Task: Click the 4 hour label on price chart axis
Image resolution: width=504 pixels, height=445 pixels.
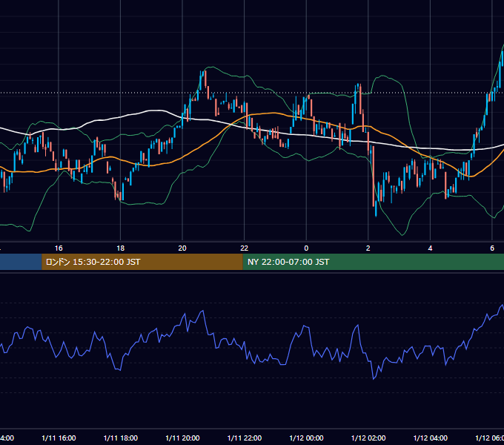Action: (x=430, y=248)
